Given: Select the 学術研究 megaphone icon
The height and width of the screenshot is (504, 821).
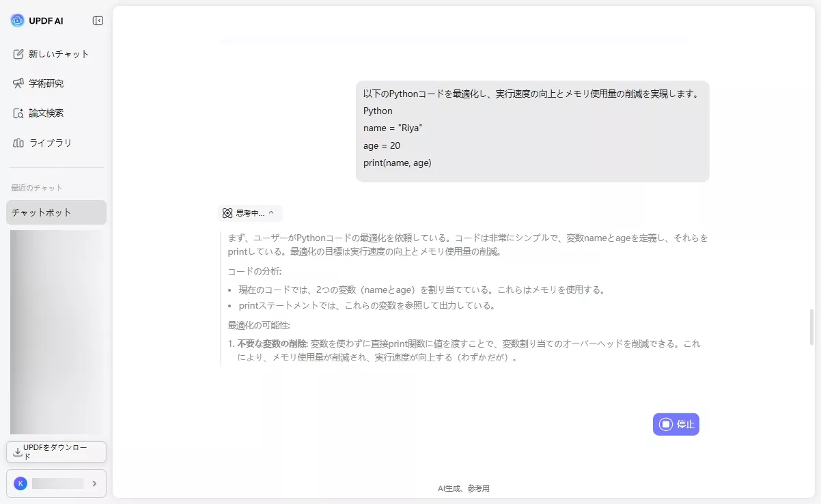Looking at the screenshot, I should [x=16, y=83].
